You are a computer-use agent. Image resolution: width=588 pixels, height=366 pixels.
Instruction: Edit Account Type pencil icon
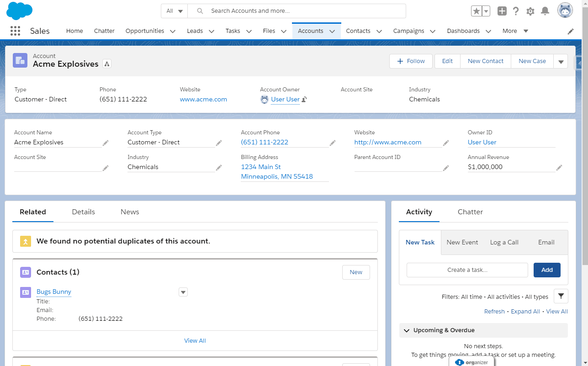click(x=219, y=143)
